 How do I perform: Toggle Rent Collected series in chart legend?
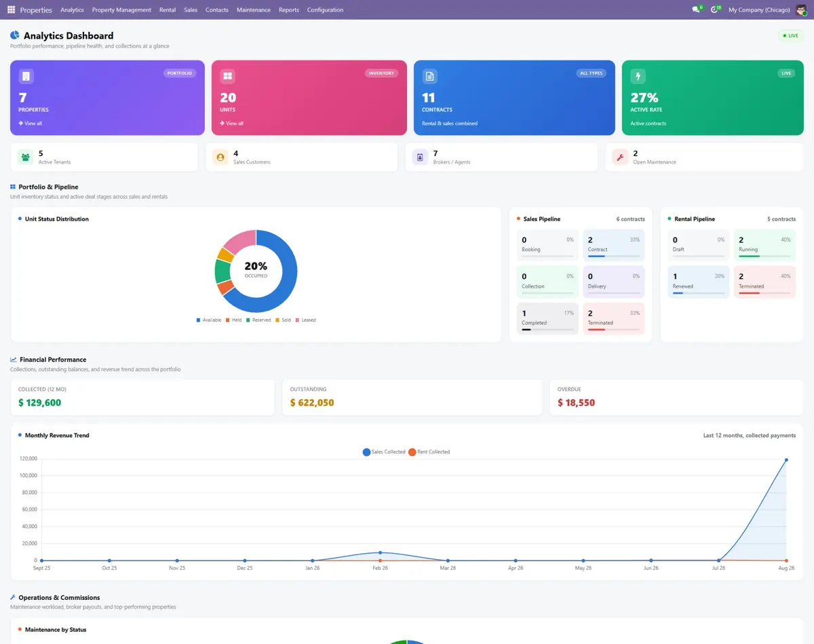coord(429,452)
